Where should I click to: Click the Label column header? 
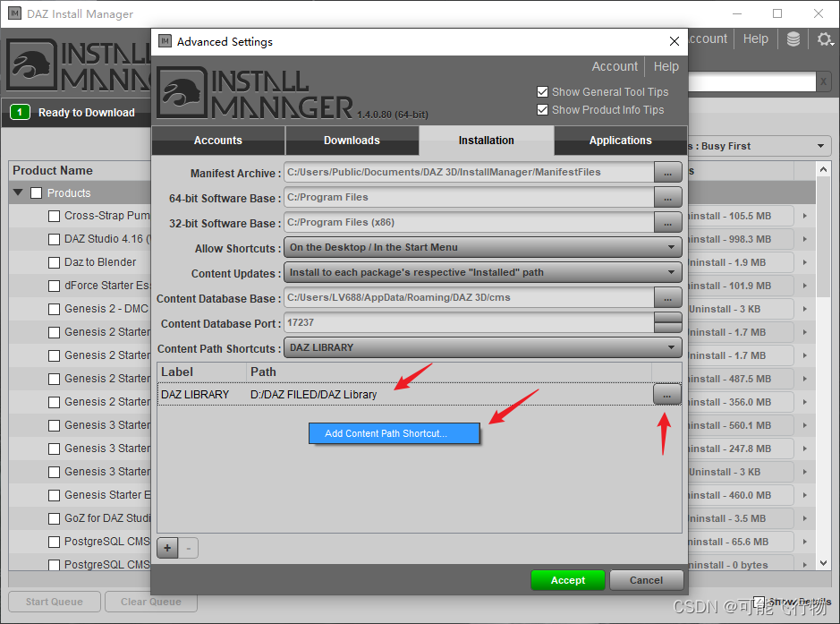pos(201,372)
